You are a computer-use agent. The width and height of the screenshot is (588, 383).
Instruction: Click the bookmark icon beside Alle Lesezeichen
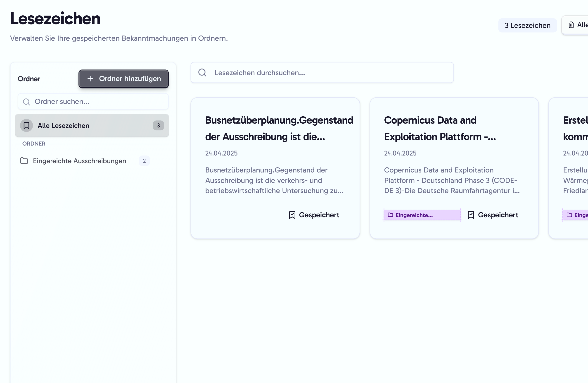click(26, 125)
